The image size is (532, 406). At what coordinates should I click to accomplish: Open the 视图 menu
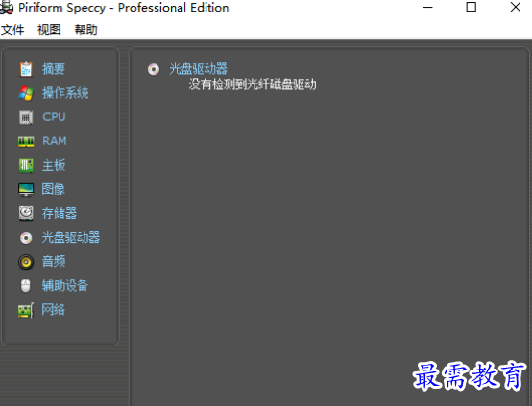coord(49,30)
